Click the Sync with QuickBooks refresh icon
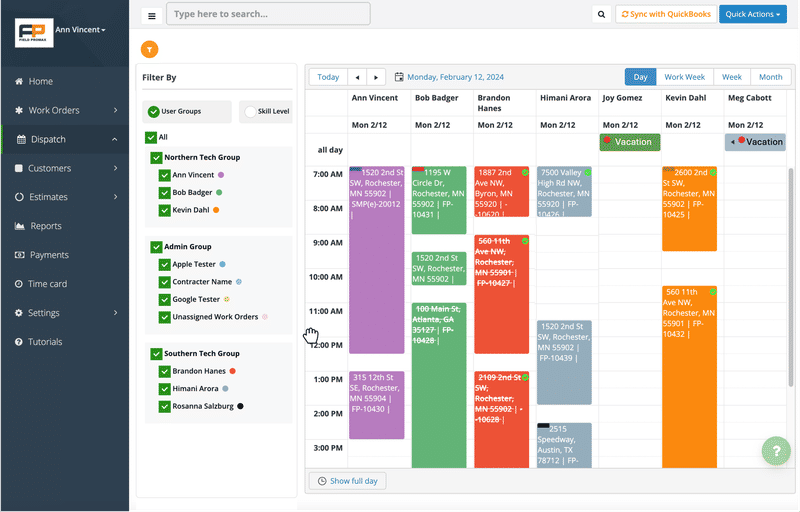The height and width of the screenshot is (512, 800). coord(624,14)
